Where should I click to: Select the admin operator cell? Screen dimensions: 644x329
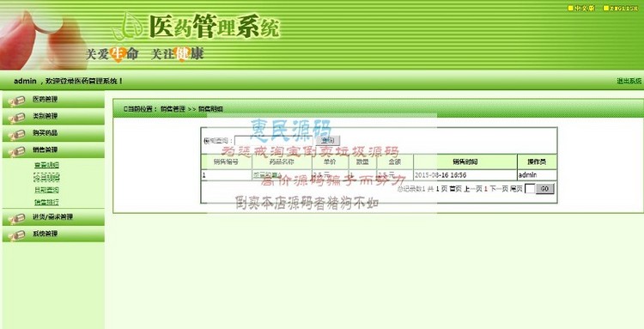pyautogui.click(x=537, y=175)
